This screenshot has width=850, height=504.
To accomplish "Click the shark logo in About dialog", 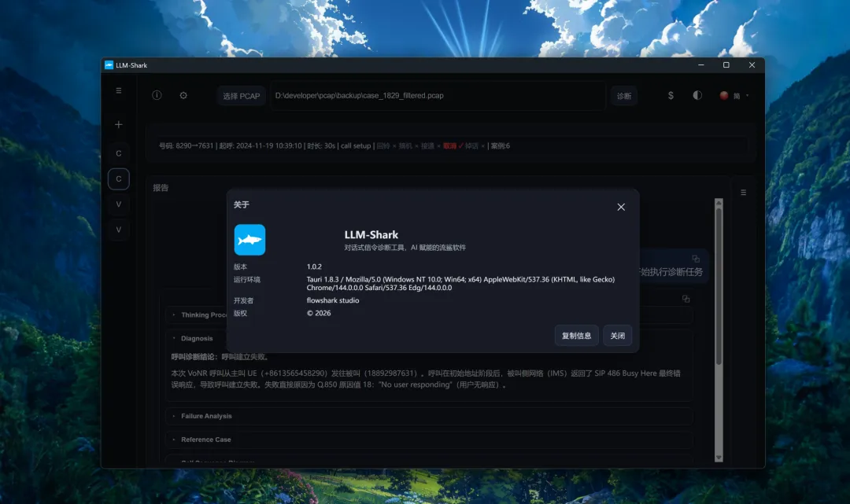I will tap(249, 239).
